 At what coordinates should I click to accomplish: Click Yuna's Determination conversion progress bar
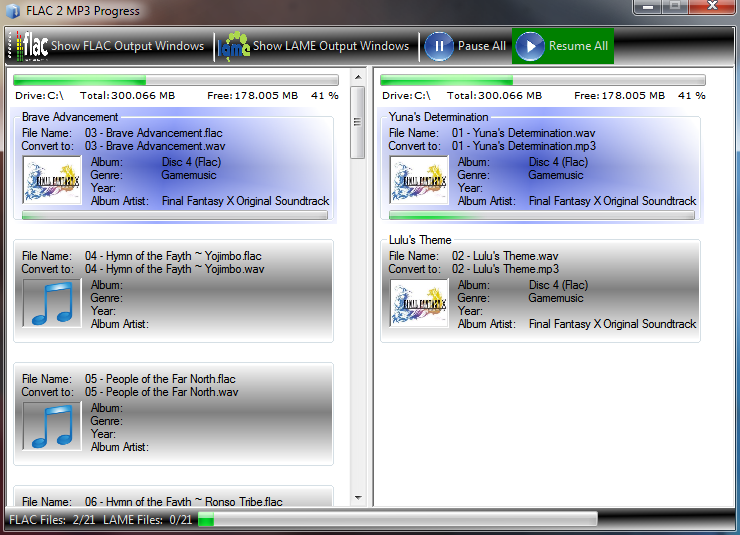click(x=542, y=215)
